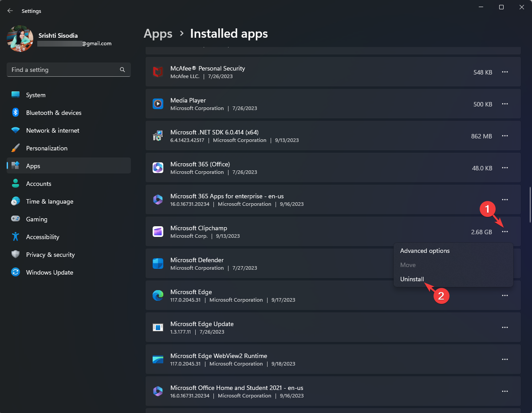Click the Office Home and Student icon
532x413 pixels.
(x=158, y=391)
